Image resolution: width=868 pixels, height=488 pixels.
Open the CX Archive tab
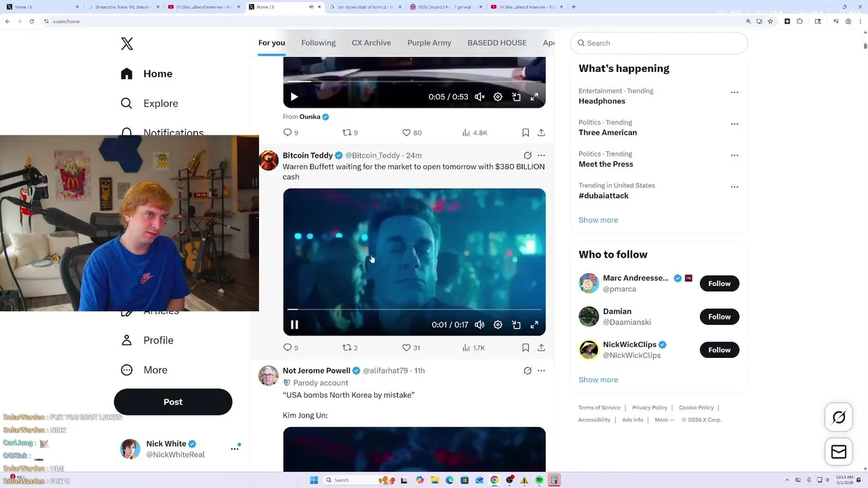[371, 43]
